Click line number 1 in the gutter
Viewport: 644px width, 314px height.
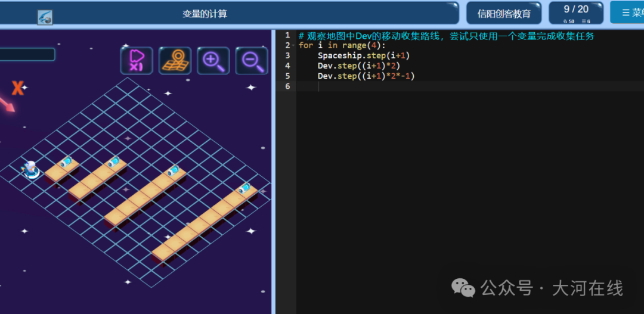click(287, 35)
